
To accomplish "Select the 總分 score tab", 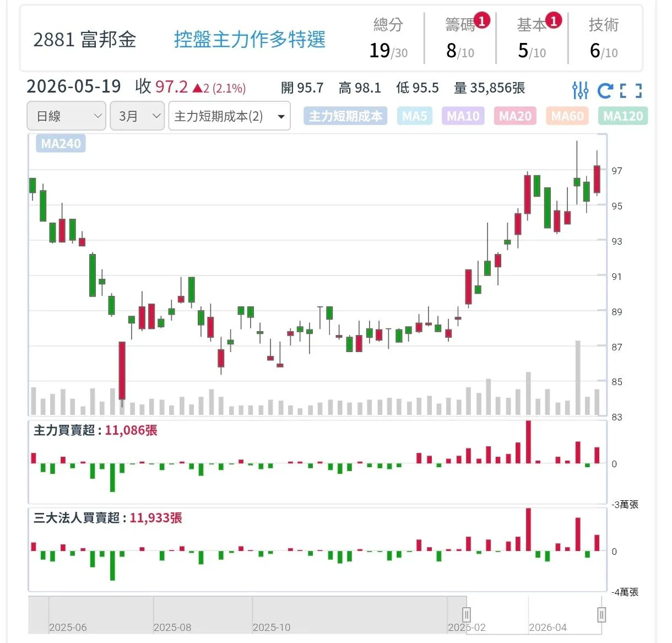I will click(x=388, y=39).
